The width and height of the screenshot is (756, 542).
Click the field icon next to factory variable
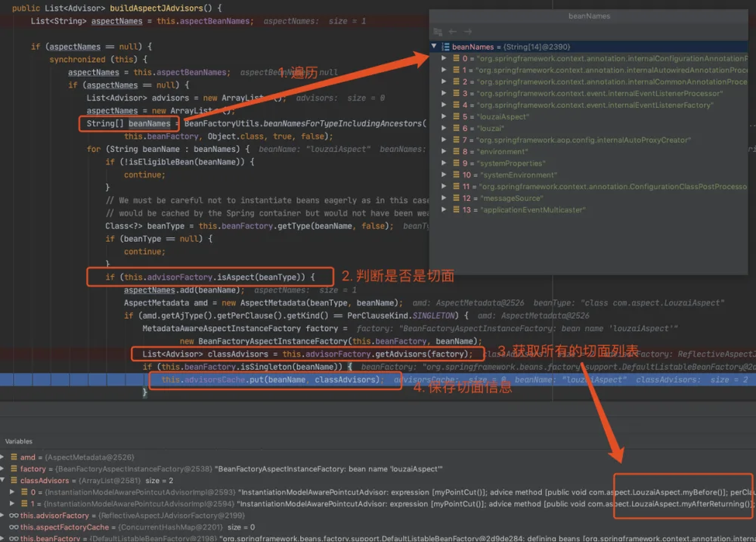tap(14, 469)
